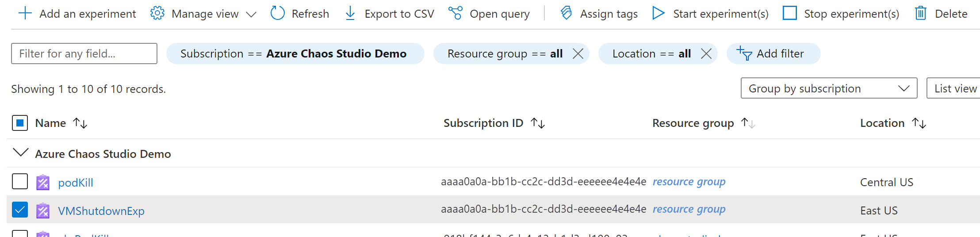Click the Filter for any field input
The width and height of the screenshot is (980, 237).
coord(84,54)
